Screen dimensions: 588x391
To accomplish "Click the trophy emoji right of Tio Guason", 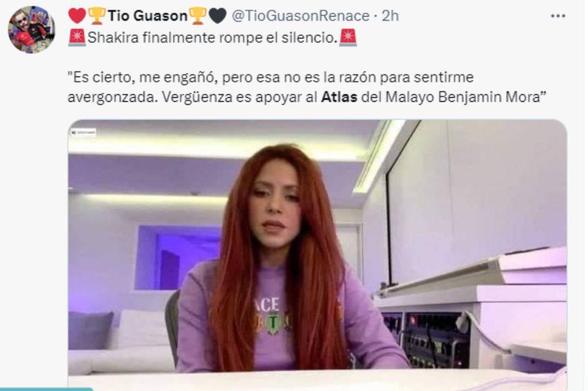I will pyautogui.click(x=197, y=16).
